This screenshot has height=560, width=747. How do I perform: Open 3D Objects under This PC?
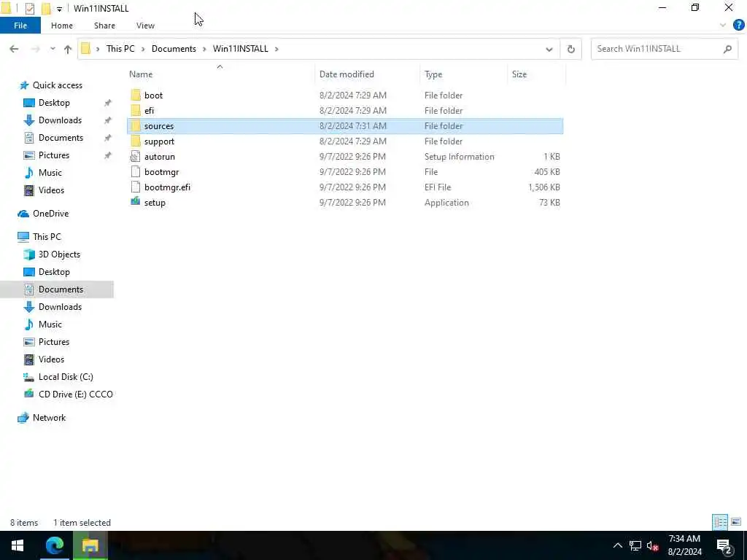(59, 254)
